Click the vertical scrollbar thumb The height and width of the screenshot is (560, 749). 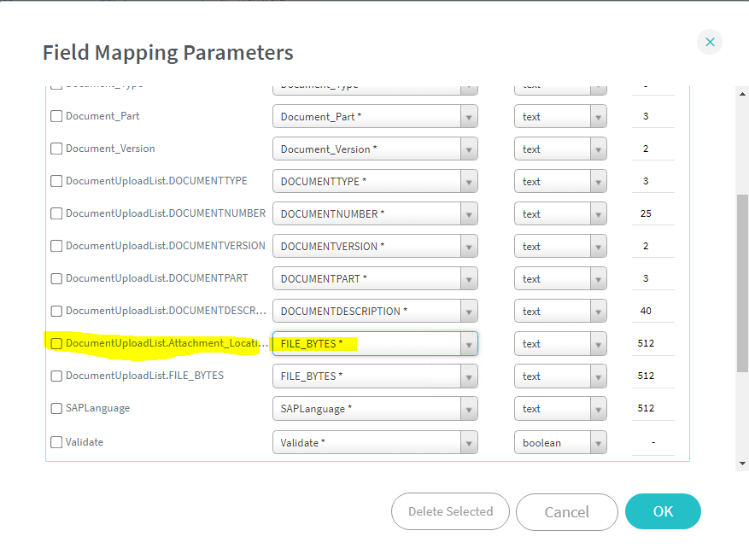tap(742, 282)
